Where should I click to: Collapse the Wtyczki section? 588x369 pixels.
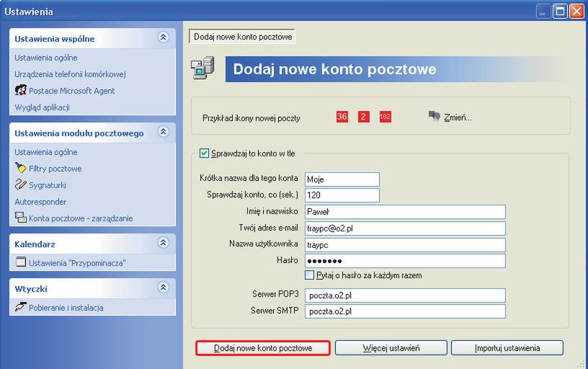(x=163, y=288)
